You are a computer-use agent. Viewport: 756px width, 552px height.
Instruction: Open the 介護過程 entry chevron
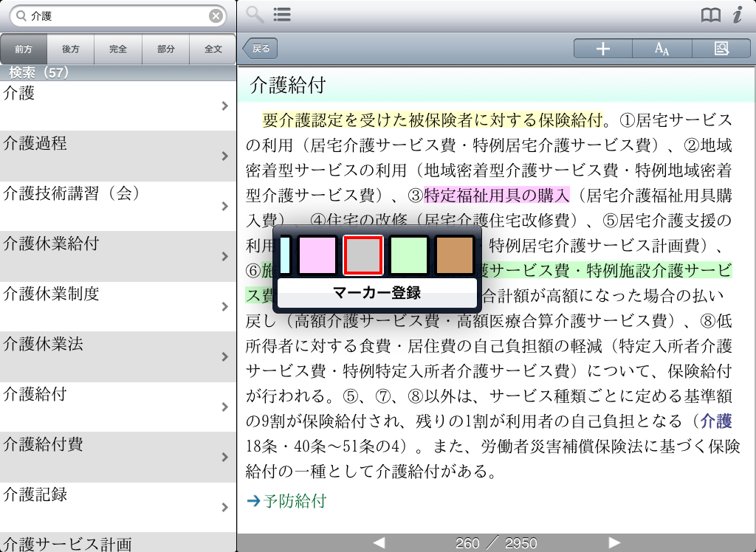[x=224, y=156]
